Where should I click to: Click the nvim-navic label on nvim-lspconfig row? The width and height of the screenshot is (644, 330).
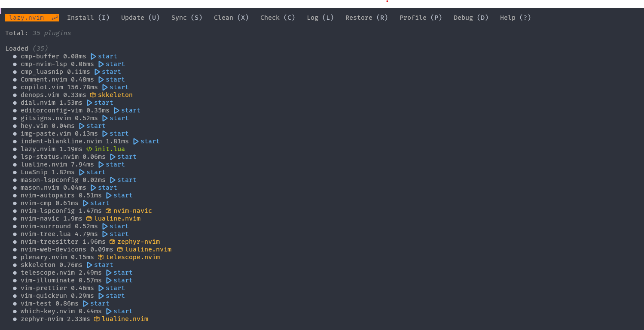[133, 211]
